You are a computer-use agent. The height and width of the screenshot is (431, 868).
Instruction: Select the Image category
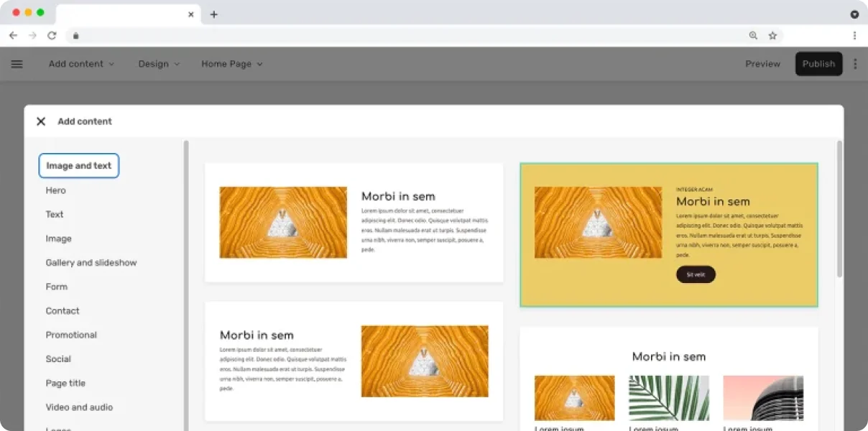(59, 238)
